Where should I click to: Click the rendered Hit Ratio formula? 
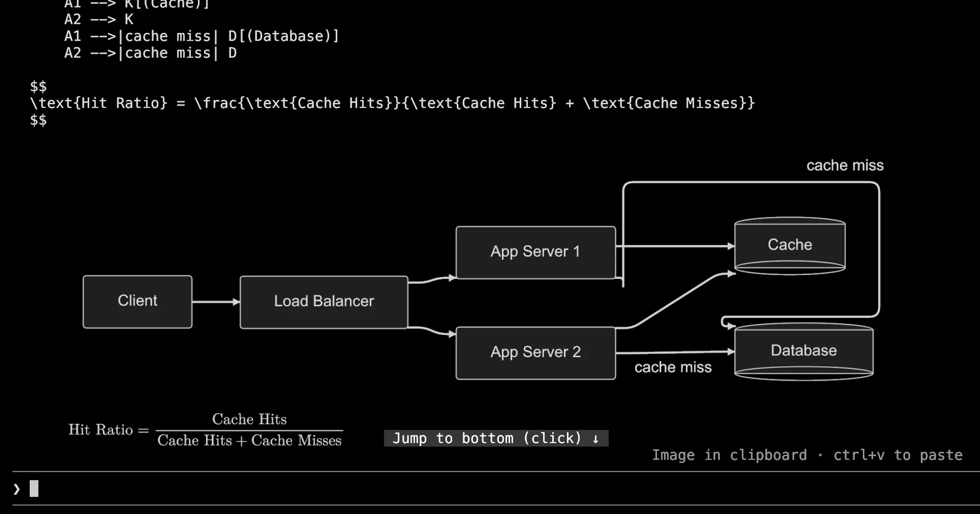click(205, 429)
